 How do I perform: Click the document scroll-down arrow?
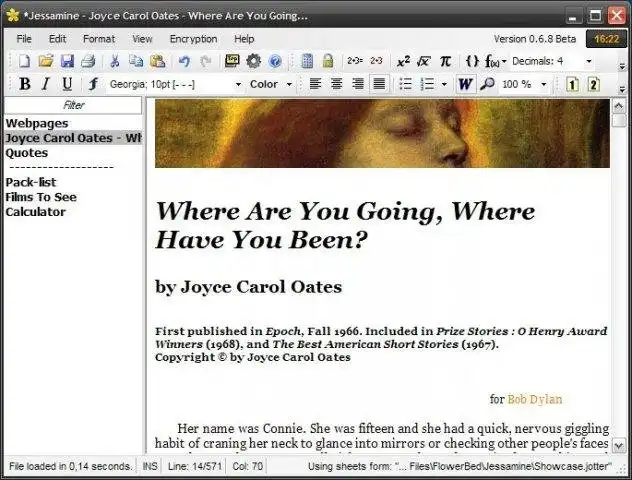pyautogui.click(x=619, y=446)
